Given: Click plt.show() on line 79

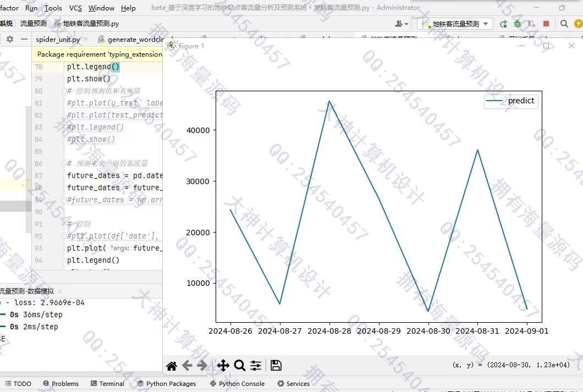Looking at the screenshot, I should click(x=89, y=79).
